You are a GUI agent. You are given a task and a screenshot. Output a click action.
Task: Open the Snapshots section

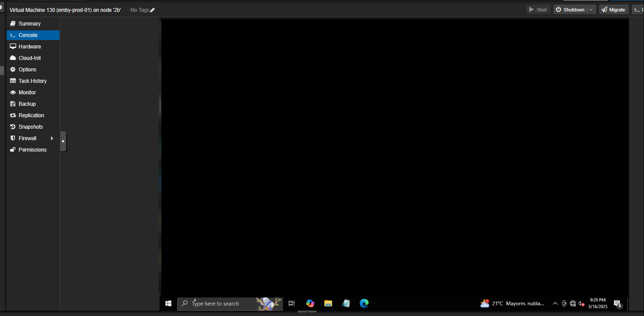pyautogui.click(x=30, y=127)
